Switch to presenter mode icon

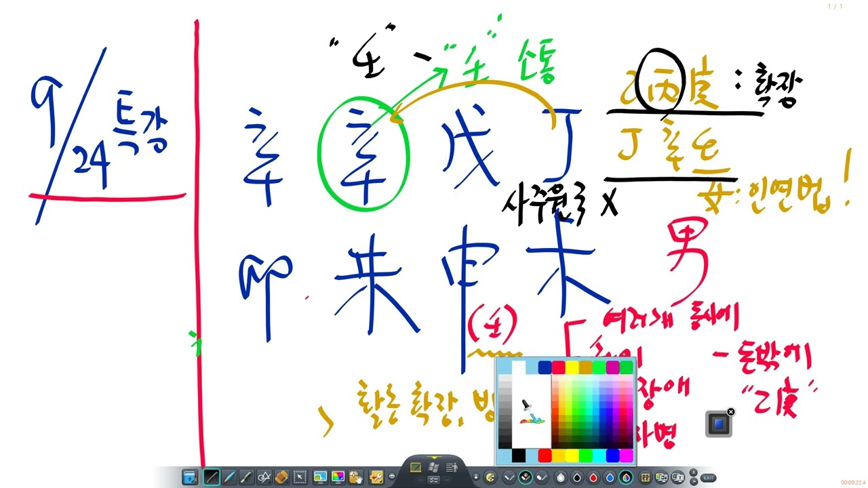tap(452, 468)
